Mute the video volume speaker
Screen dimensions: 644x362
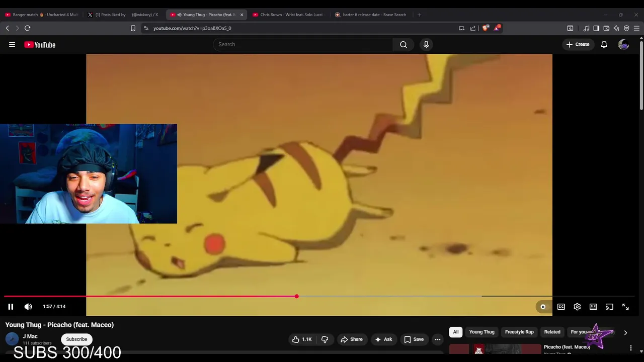pos(28,307)
